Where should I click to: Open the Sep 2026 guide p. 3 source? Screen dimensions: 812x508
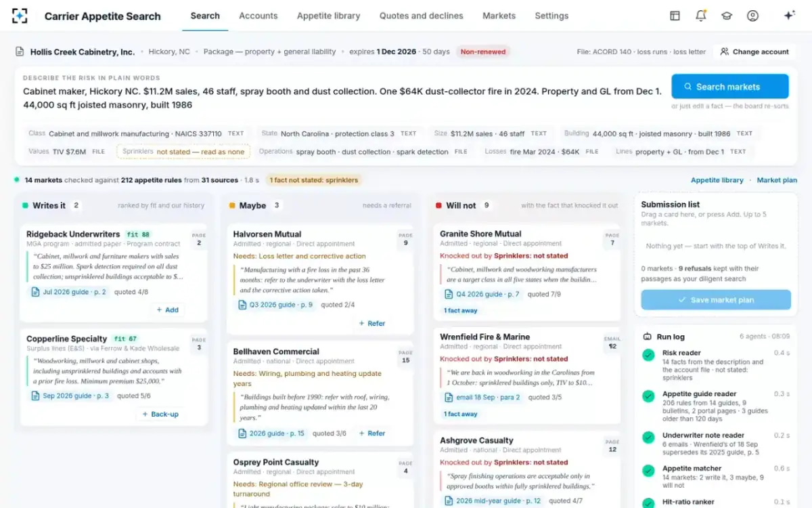70,396
